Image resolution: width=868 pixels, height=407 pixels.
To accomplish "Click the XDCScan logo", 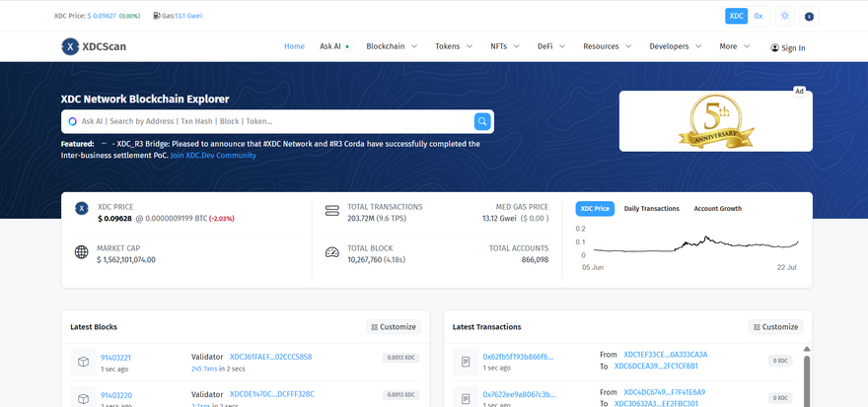I will (94, 46).
